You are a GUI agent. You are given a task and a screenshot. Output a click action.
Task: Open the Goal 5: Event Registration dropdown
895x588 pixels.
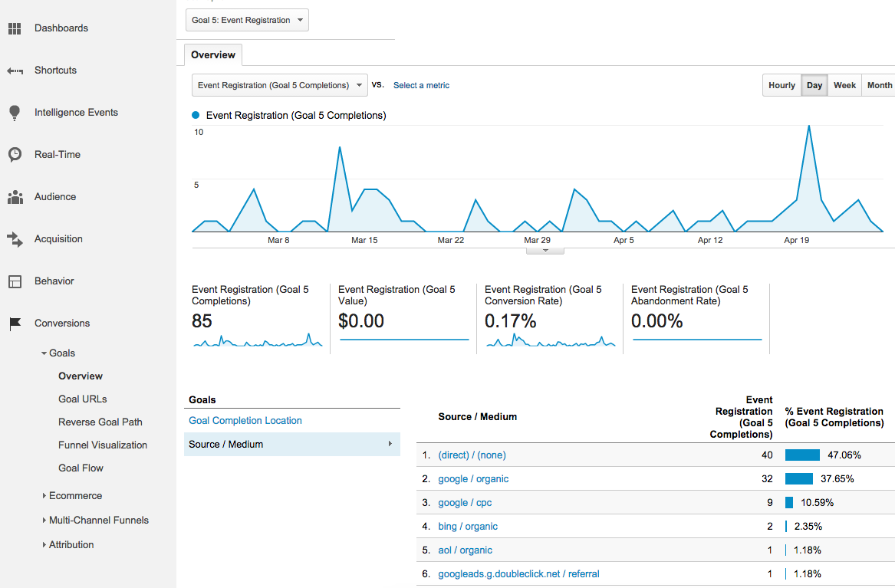246,20
